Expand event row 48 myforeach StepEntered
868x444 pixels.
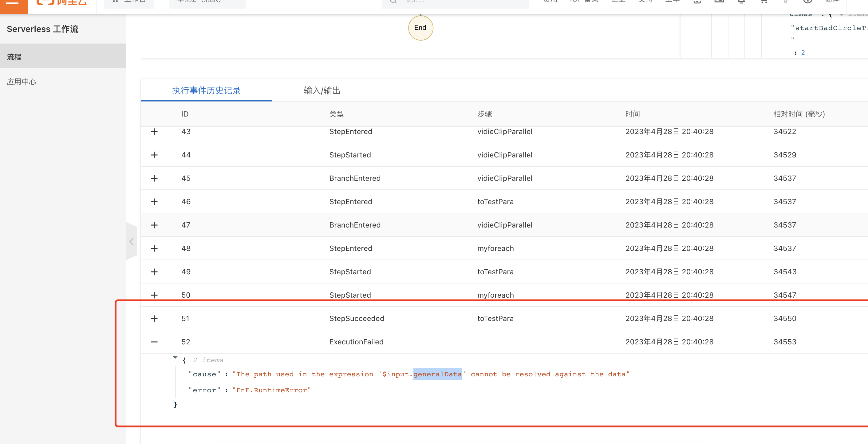tap(154, 248)
